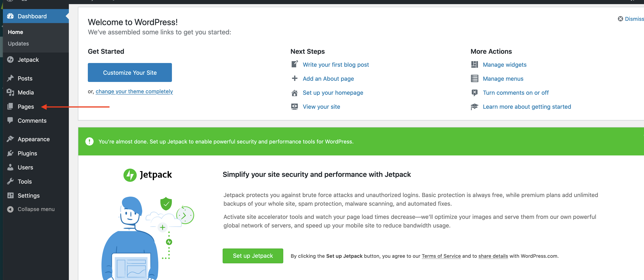644x280 pixels.
Task: Click Add an About page link
Action: (x=328, y=79)
